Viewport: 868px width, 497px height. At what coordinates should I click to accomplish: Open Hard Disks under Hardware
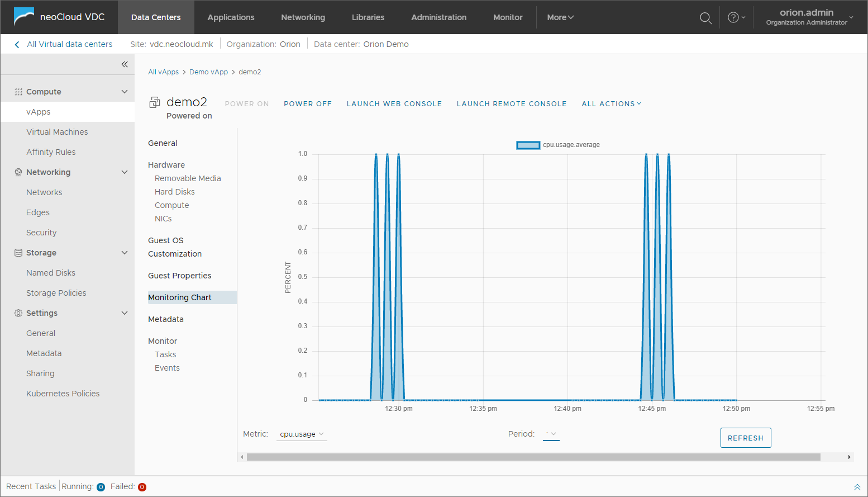[175, 192]
